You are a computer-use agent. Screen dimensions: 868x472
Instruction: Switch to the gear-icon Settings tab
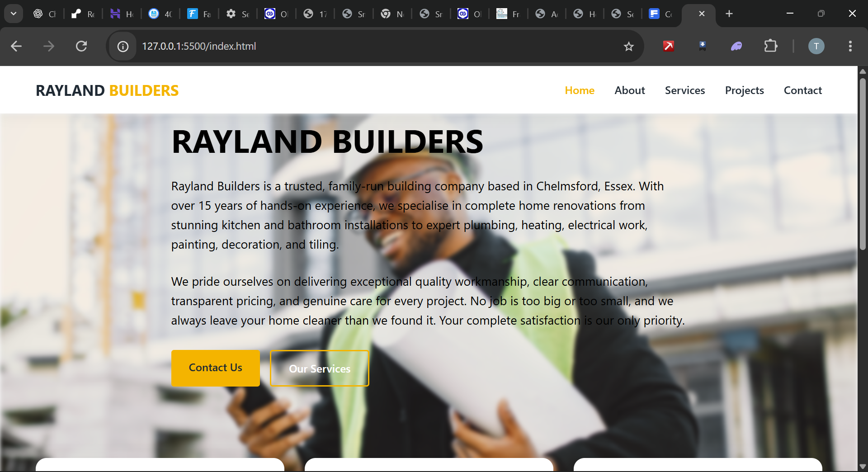coord(238,14)
